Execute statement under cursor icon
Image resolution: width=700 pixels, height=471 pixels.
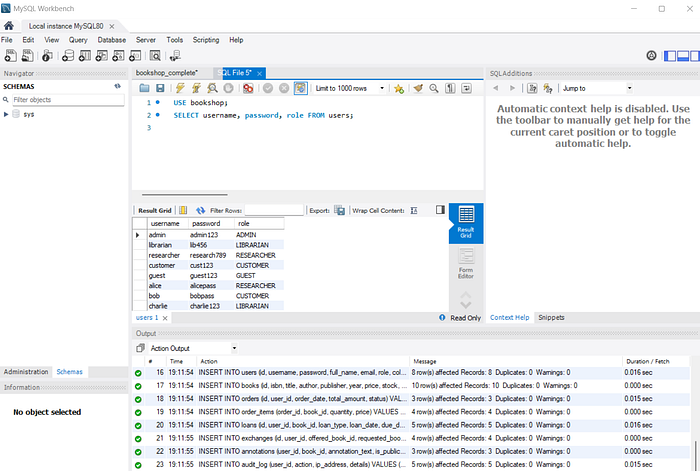point(196,88)
